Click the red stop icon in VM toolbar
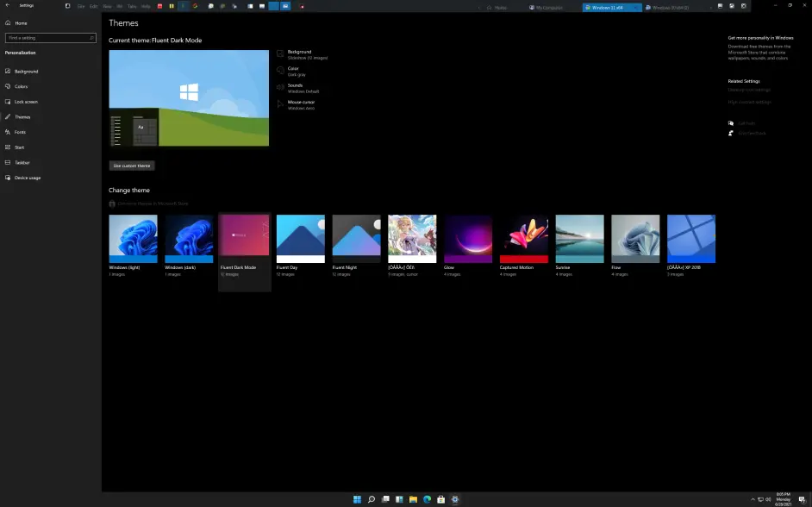The width and height of the screenshot is (812, 507). [159, 6]
